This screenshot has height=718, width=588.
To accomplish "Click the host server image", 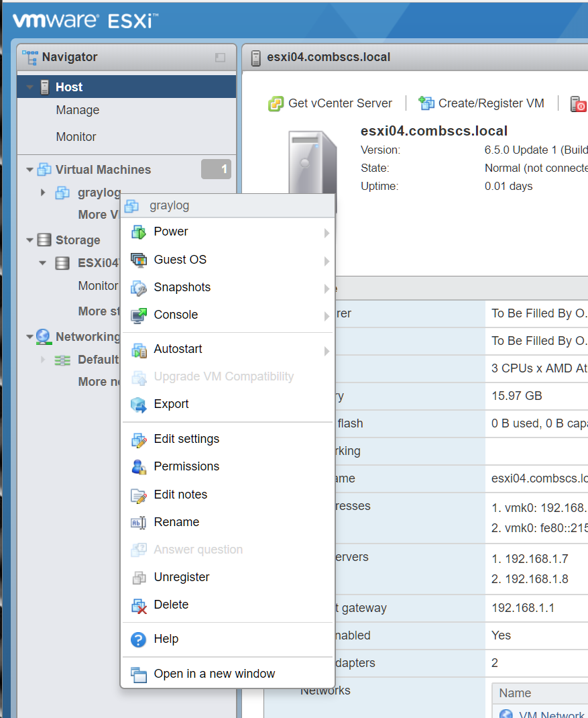I will [x=312, y=162].
